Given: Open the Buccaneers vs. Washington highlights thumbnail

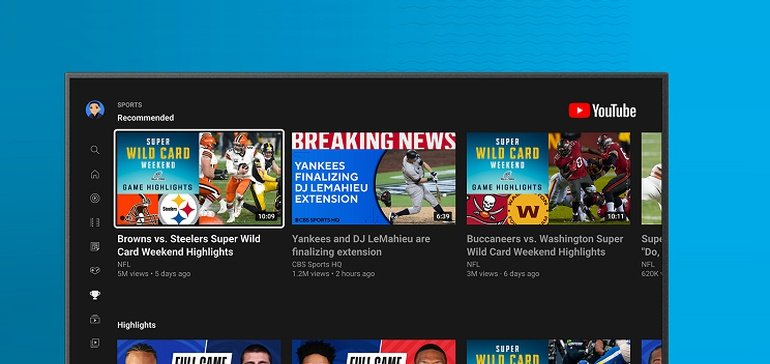Looking at the screenshot, I should pos(548,178).
